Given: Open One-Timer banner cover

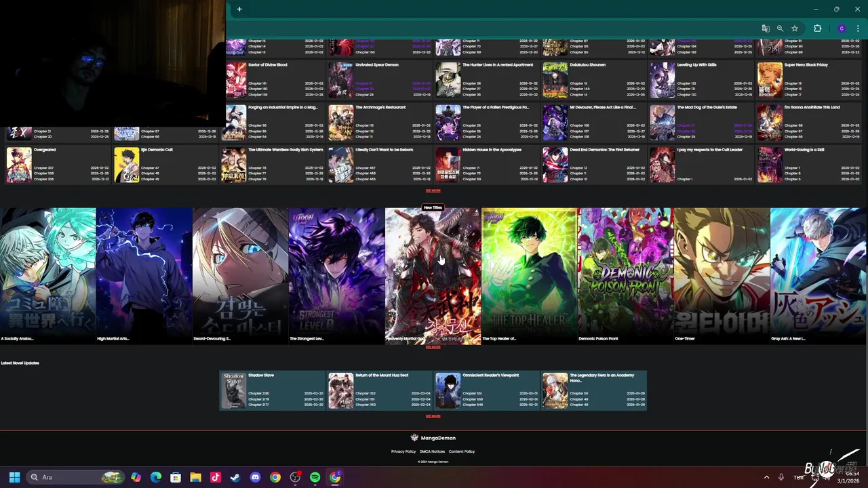Looking at the screenshot, I should [x=722, y=276].
